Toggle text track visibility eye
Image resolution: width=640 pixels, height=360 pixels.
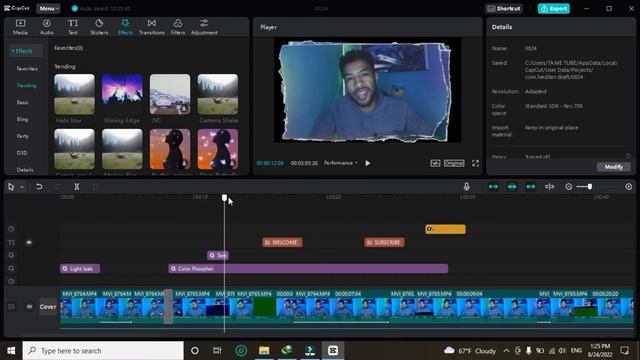pyautogui.click(x=29, y=242)
